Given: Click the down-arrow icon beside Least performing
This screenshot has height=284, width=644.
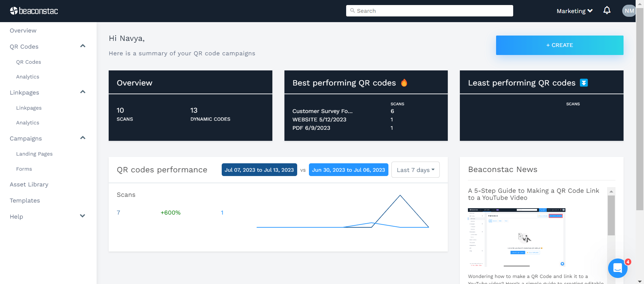Looking at the screenshot, I should point(584,83).
